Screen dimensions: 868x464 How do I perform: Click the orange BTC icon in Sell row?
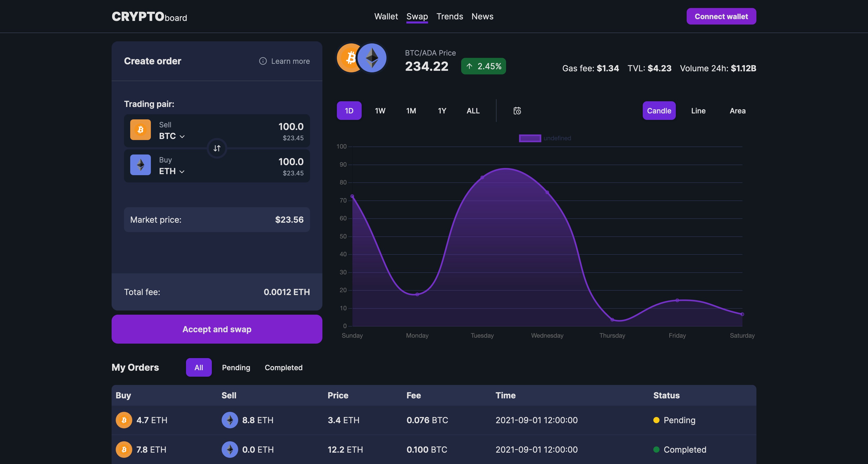click(x=141, y=130)
